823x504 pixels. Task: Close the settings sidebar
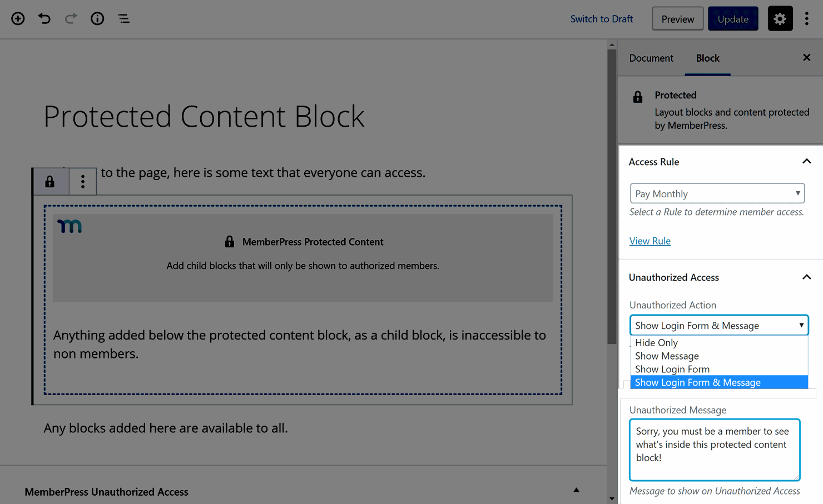806,58
